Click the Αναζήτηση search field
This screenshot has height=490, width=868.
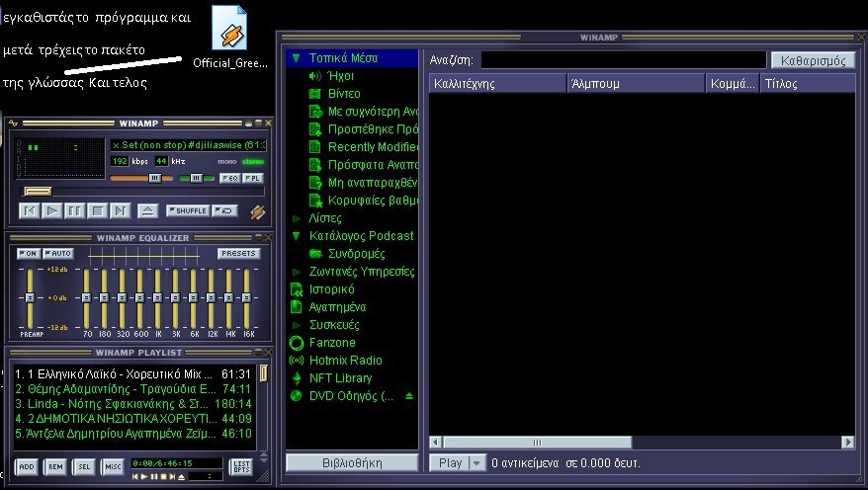[624, 60]
